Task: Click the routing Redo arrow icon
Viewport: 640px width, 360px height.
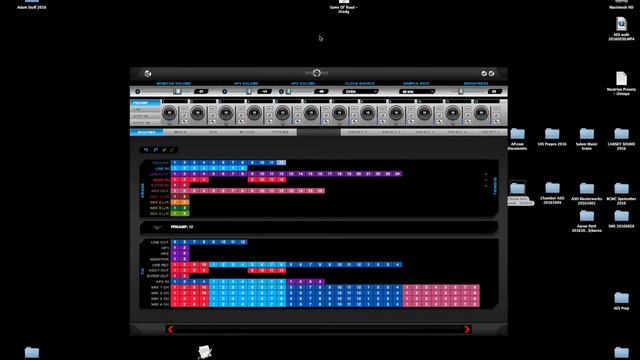Action: [156, 150]
